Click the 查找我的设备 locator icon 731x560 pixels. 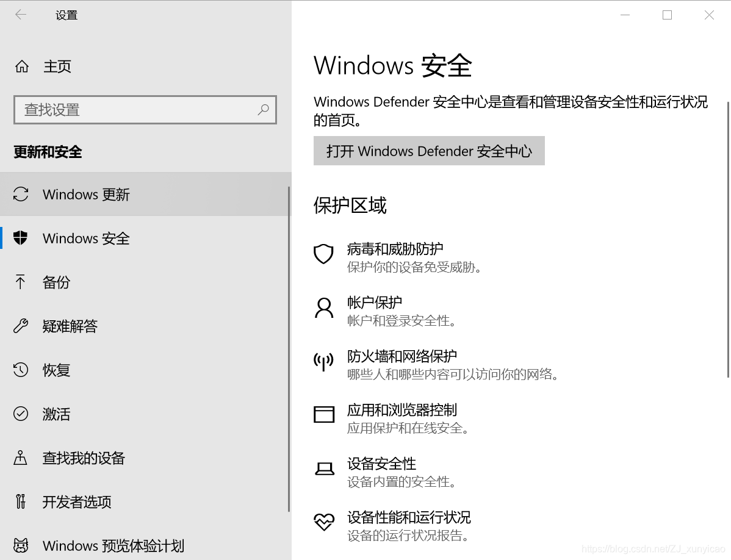pyautogui.click(x=20, y=458)
